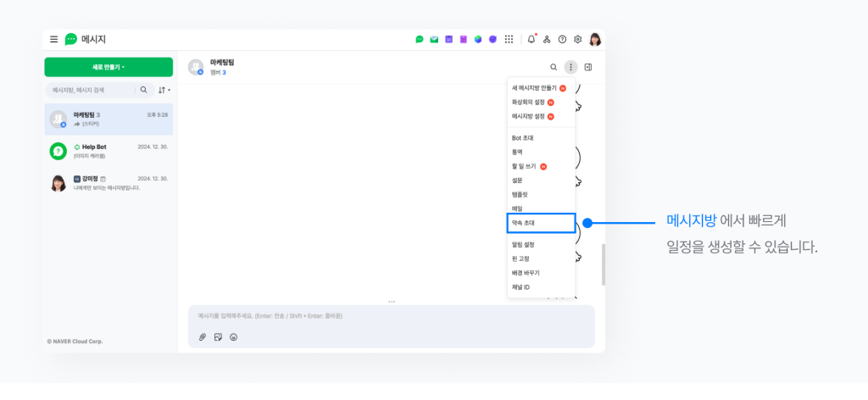Viewport: 868px width, 400px height.
Task: Open the sort order dropdown
Action: click(164, 90)
